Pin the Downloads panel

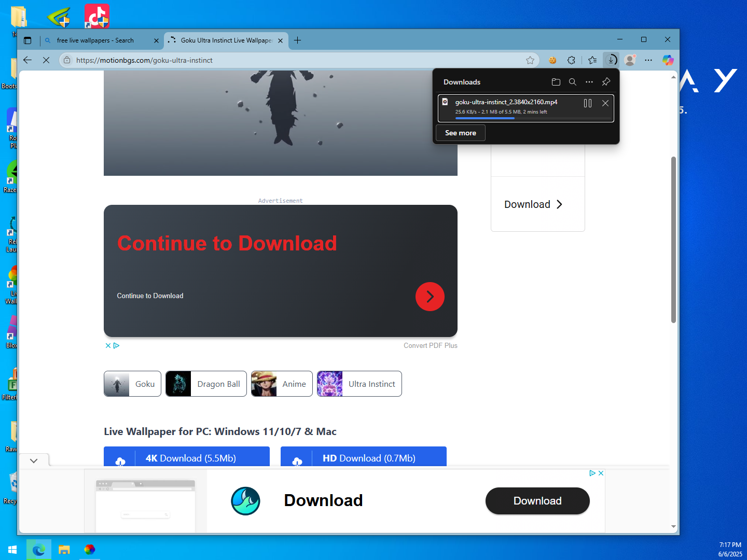[606, 82]
